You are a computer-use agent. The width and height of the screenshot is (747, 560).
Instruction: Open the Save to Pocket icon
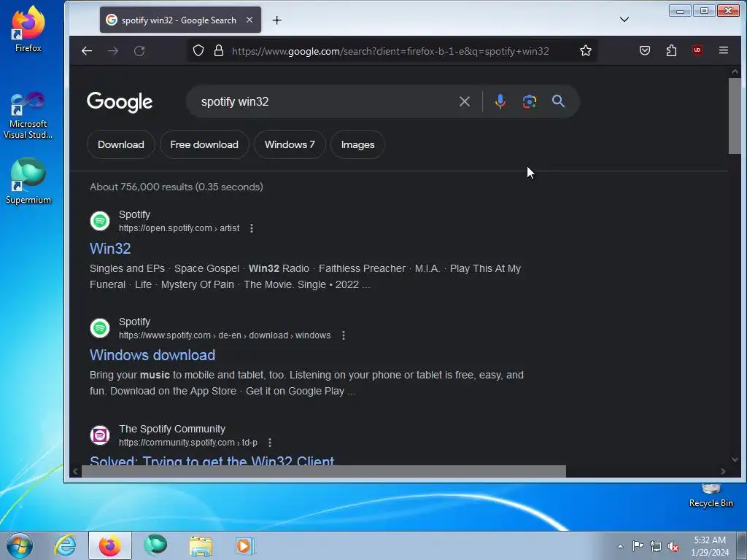click(x=645, y=50)
